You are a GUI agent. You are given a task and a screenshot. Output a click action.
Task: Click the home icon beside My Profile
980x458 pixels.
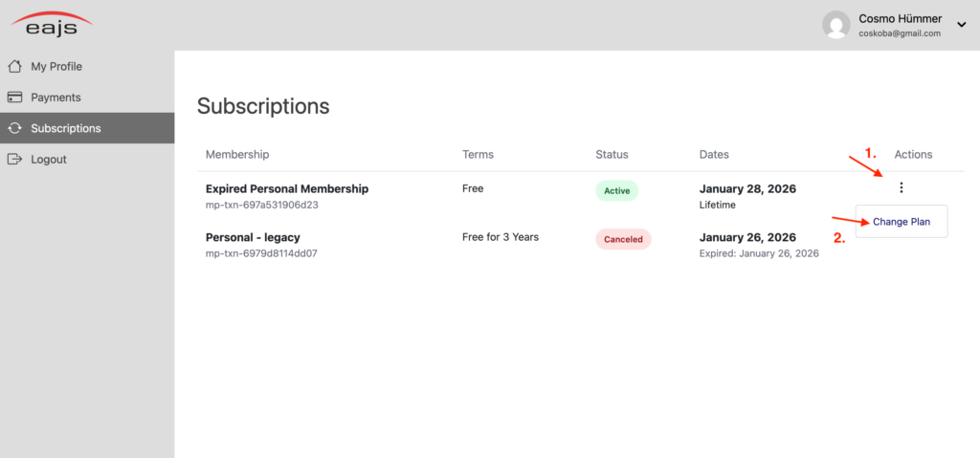pyautogui.click(x=14, y=67)
